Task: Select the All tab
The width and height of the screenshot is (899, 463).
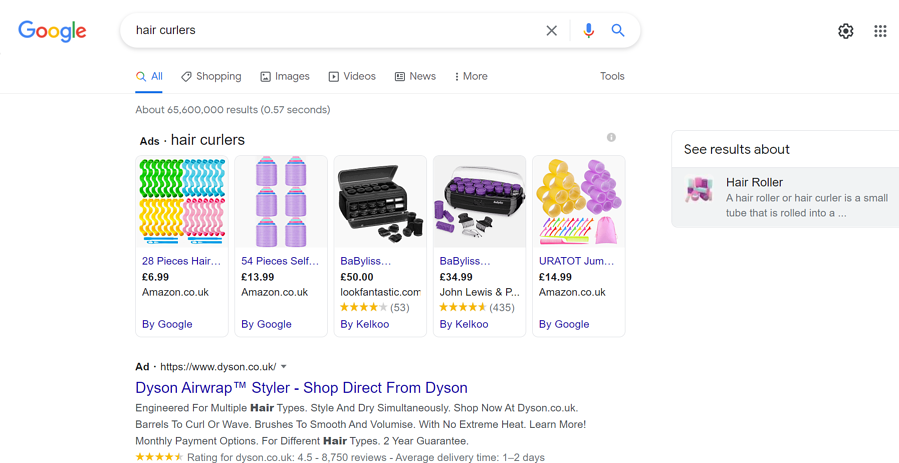Action: pos(149,76)
